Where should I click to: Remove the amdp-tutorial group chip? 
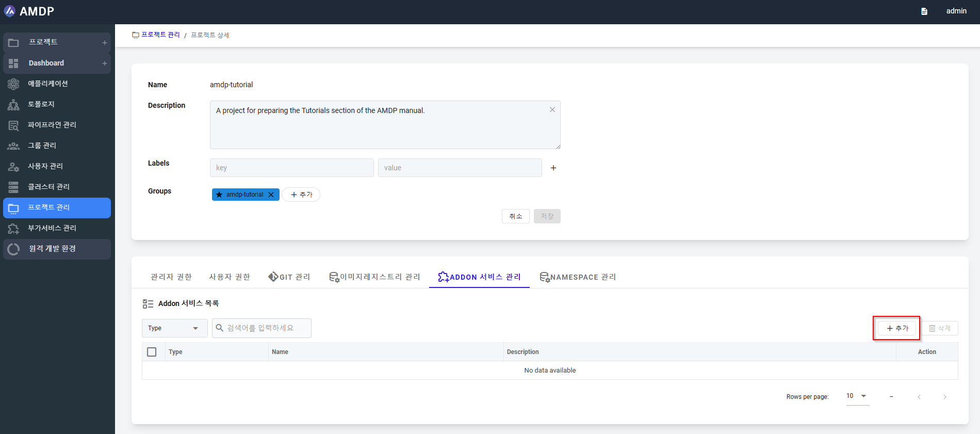(x=271, y=195)
